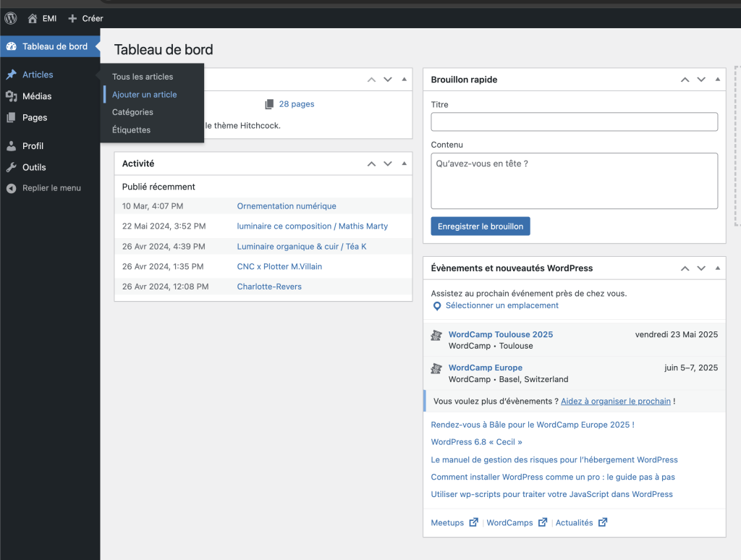741x560 pixels.
Task: Click the plus icon beside Créer
Action: point(72,18)
